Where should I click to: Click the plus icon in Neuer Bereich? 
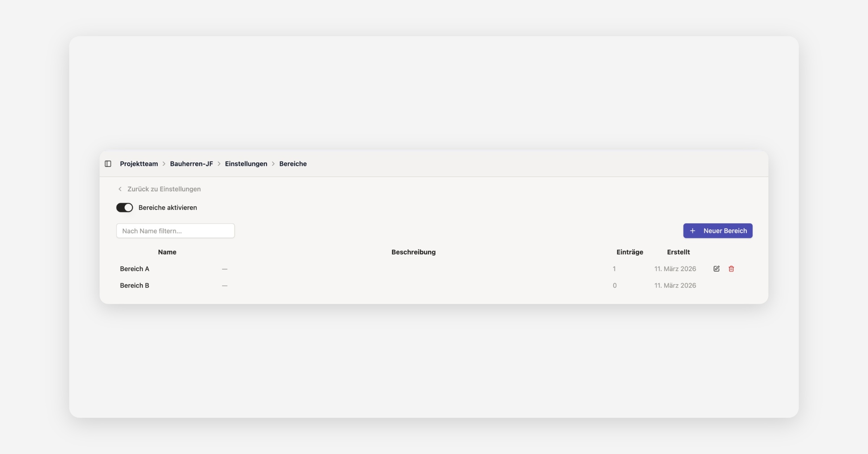click(692, 231)
